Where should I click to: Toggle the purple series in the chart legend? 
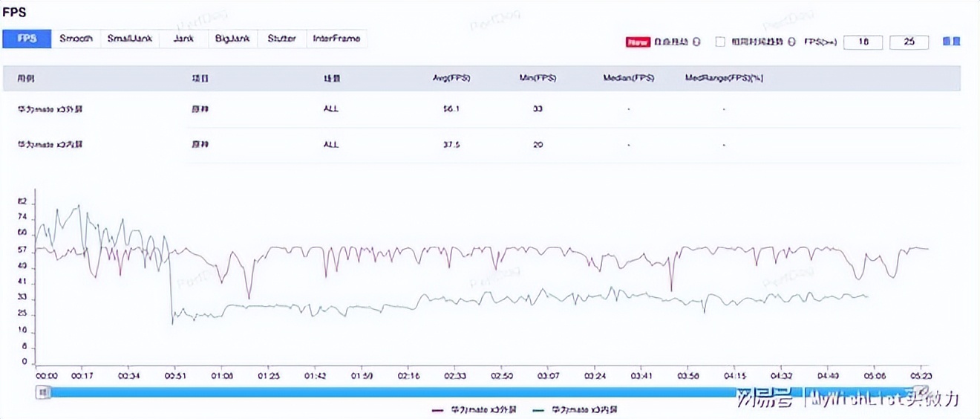click(x=474, y=409)
